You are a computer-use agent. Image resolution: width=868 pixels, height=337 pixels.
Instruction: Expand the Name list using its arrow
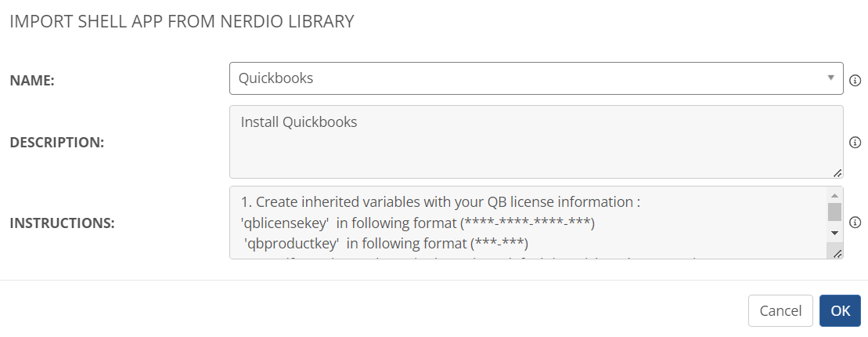830,78
